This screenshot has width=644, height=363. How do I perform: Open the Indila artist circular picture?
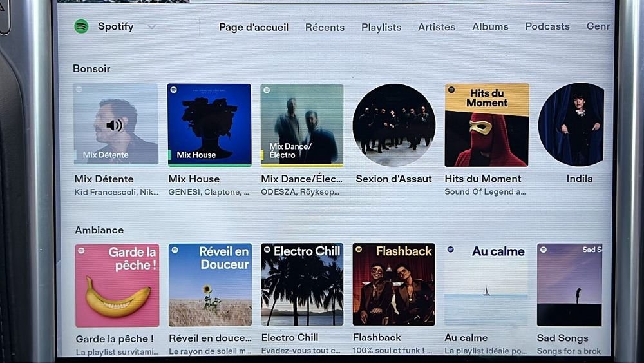tap(571, 125)
